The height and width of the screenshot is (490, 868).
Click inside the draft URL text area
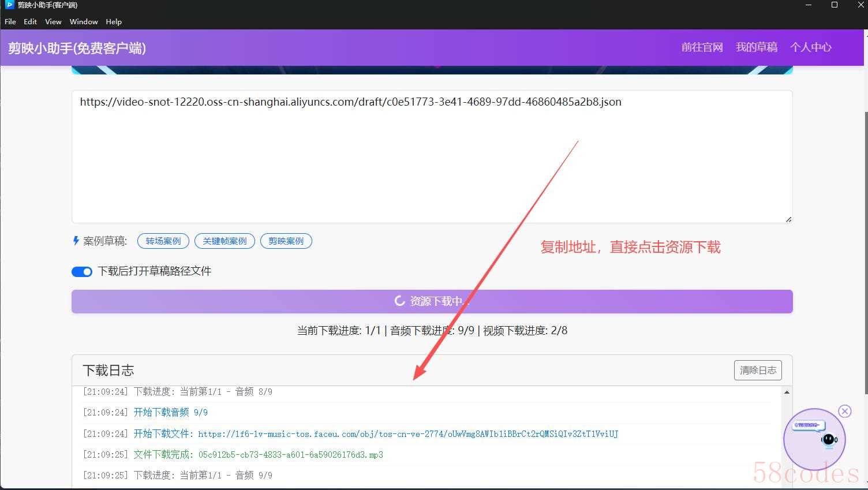tap(432, 162)
